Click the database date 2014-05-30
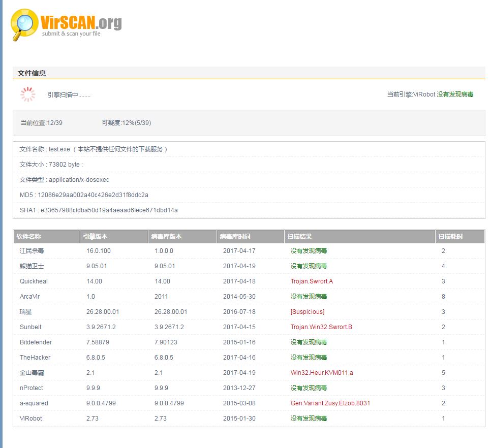The image size is (490, 448). click(239, 297)
